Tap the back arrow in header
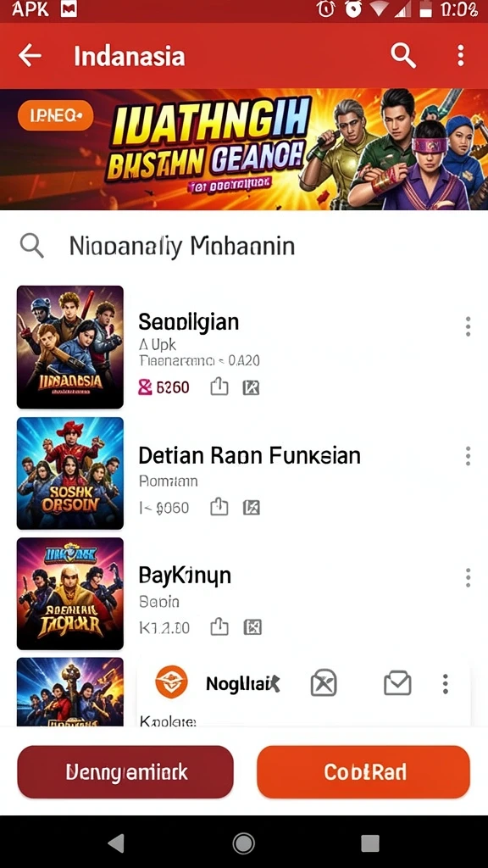This screenshot has height=868, width=488. (x=30, y=56)
